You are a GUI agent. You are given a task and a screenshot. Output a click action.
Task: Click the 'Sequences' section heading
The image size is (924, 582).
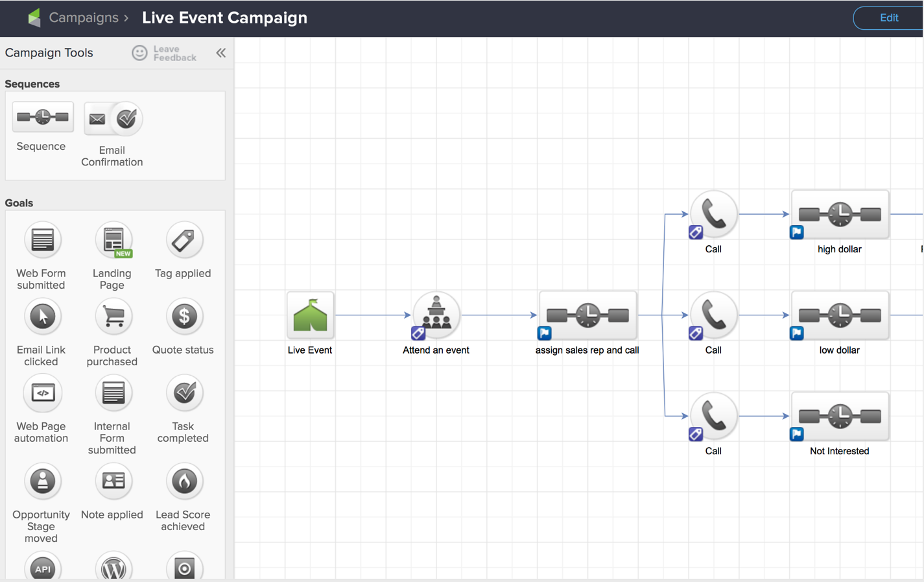[32, 84]
